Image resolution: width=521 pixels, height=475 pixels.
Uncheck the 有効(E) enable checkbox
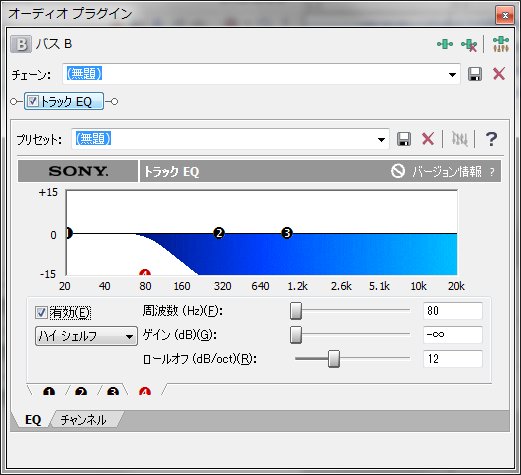[41, 313]
